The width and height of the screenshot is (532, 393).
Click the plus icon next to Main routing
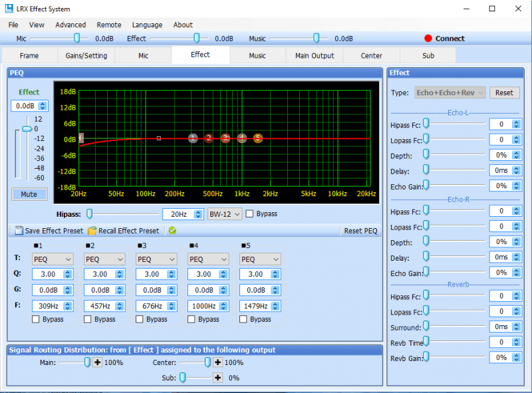[97, 362]
